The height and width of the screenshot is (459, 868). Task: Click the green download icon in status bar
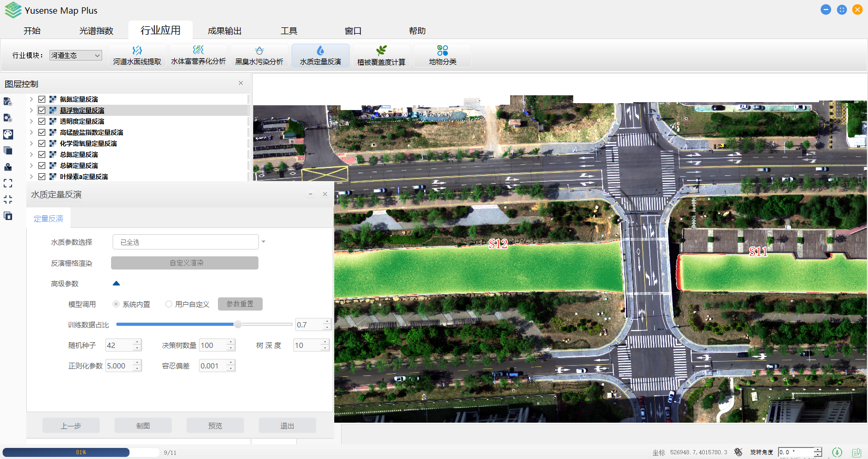[837, 452]
